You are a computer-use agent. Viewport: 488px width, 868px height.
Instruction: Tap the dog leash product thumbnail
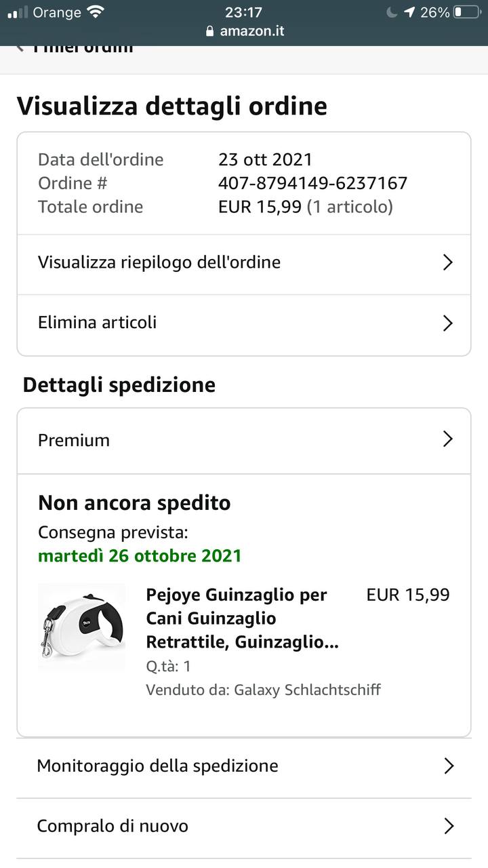pos(81,627)
